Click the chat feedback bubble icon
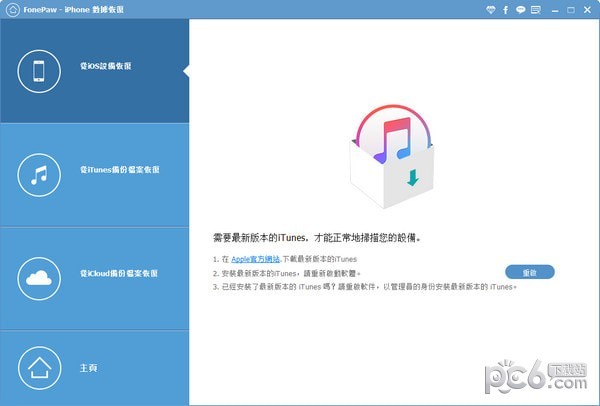Viewport: 600px width, 406px height. tap(520, 10)
